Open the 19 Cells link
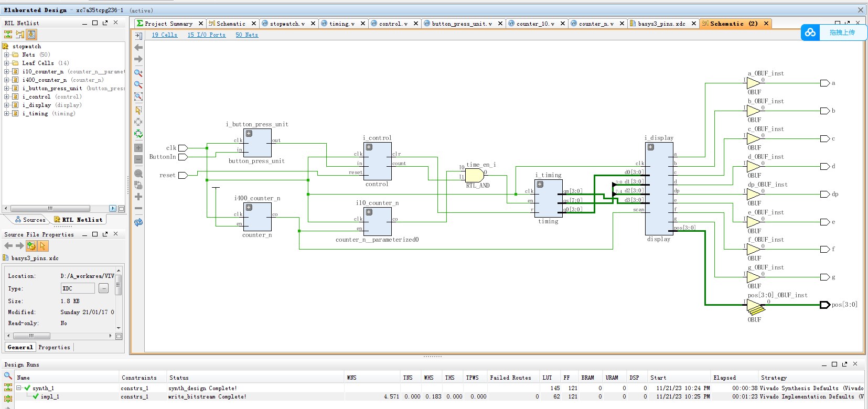This screenshot has height=409, width=868. pos(165,35)
